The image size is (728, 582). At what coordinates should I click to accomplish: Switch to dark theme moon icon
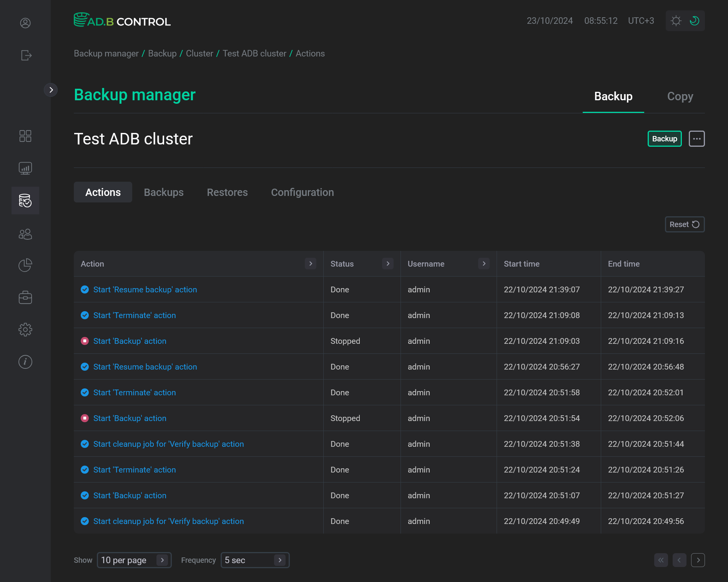[x=695, y=21]
